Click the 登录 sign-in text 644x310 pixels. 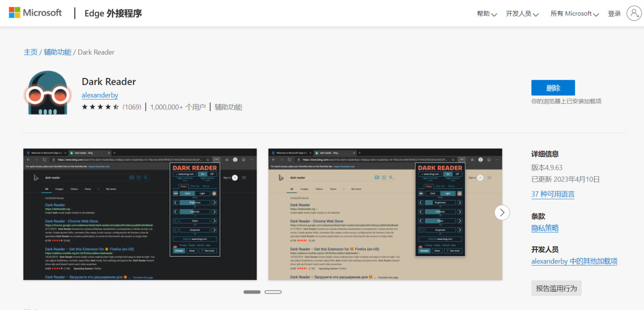click(x=614, y=14)
